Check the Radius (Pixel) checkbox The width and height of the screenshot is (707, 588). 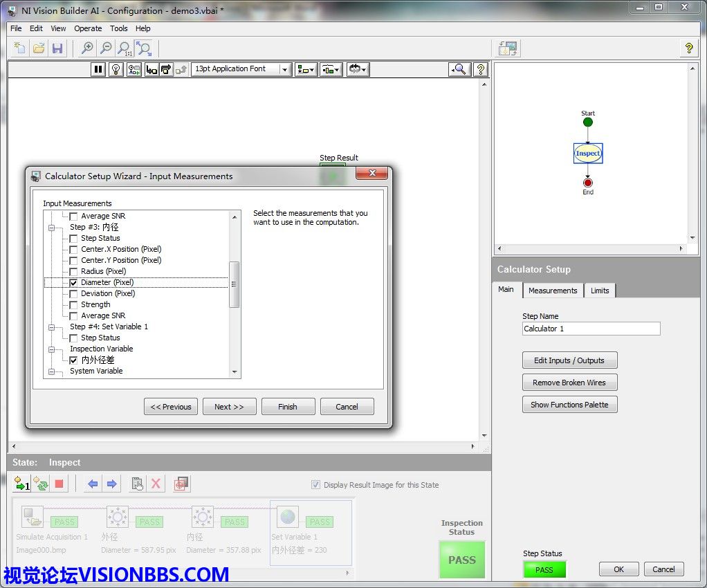tap(73, 271)
